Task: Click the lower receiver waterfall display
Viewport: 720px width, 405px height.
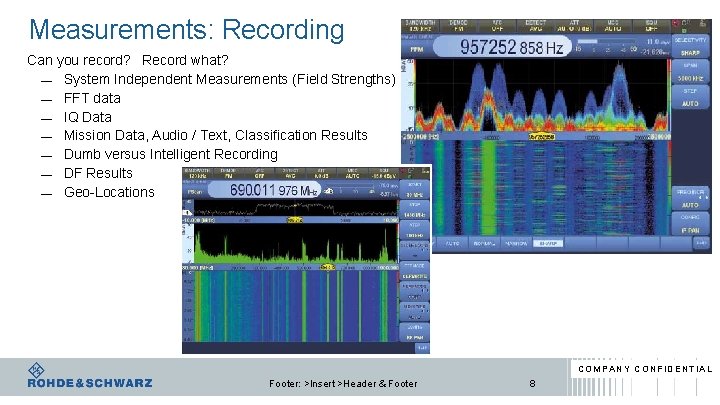Action: [295, 306]
